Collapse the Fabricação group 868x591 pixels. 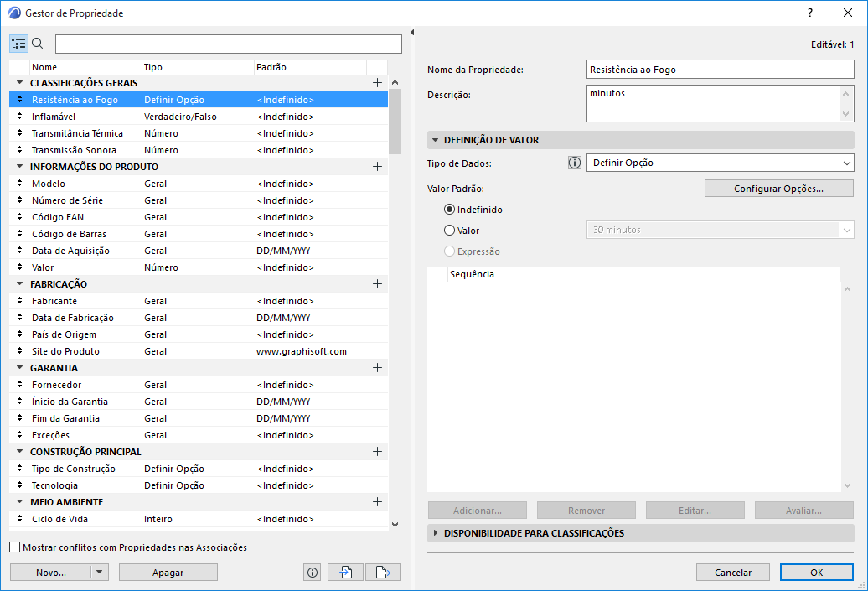click(x=20, y=284)
